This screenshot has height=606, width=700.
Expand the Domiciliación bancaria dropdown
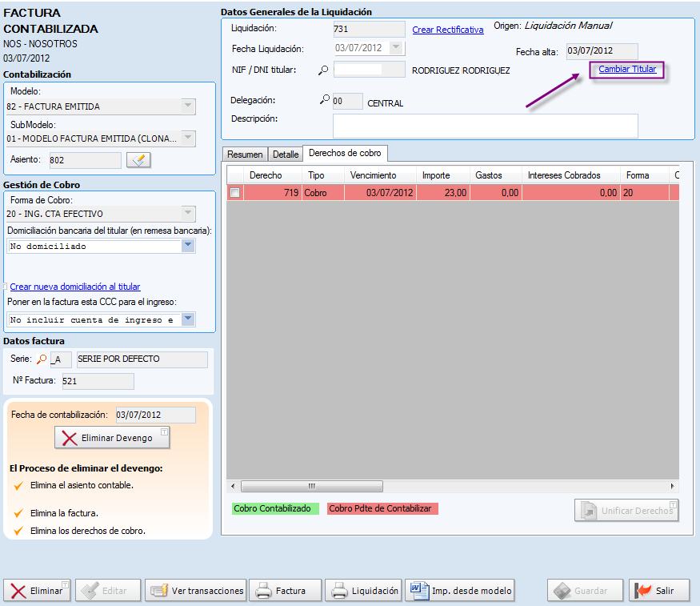tap(188, 247)
